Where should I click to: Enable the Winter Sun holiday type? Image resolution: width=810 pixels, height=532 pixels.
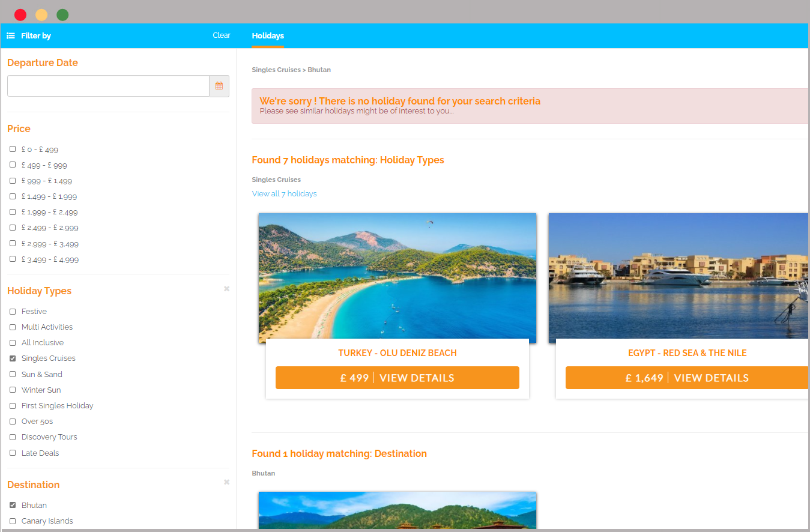coord(13,390)
